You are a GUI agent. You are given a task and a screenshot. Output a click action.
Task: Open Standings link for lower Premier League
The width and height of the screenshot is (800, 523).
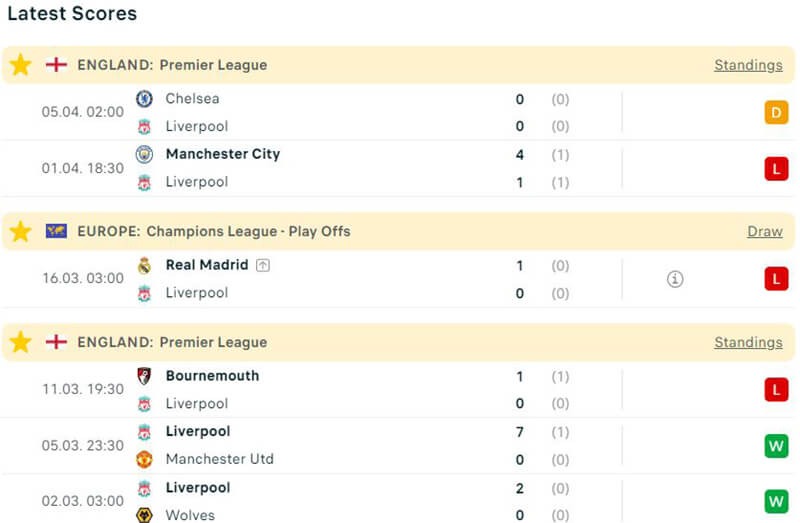coord(748,342)
